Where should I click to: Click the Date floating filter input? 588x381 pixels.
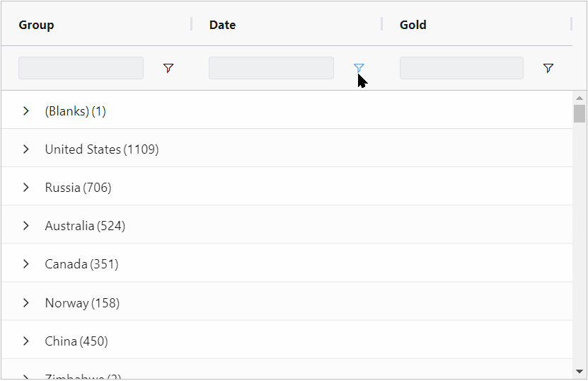tap(271, 68)
